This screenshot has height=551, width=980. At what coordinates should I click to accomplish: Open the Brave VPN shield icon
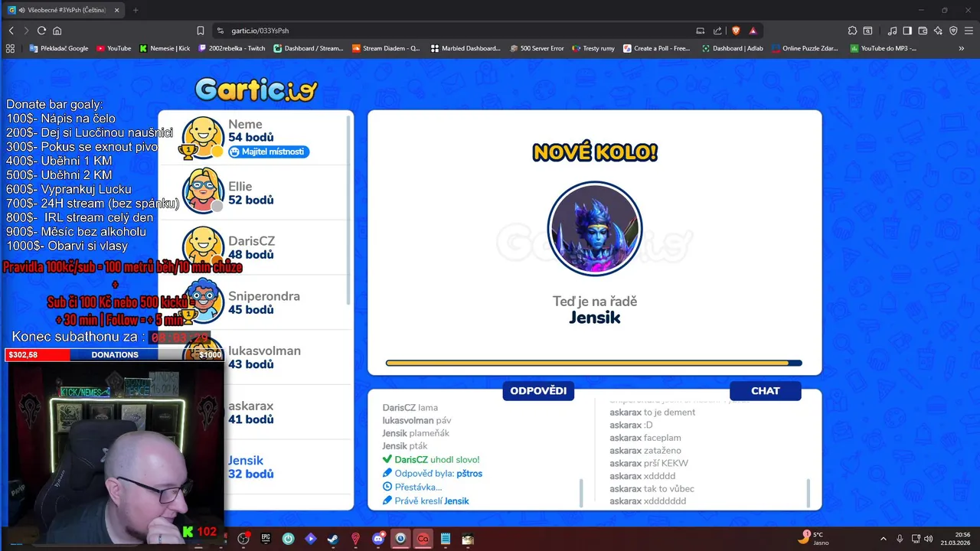[953, 31]
